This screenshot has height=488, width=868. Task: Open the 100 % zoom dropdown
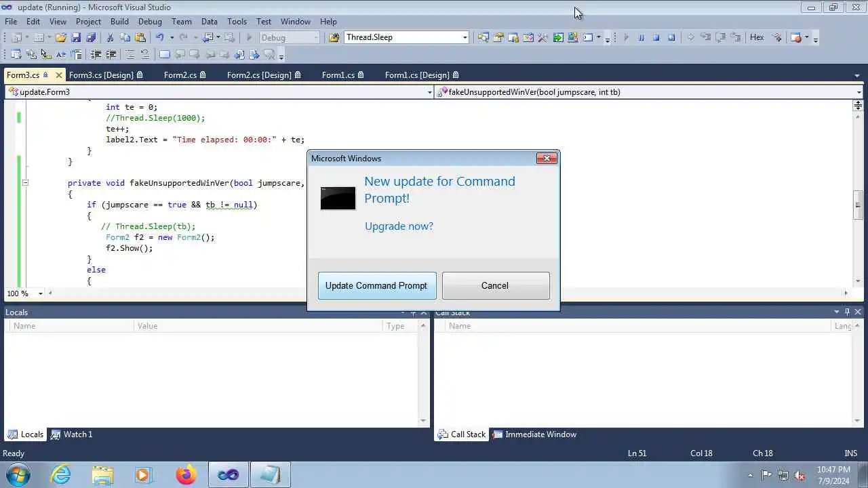[40, 293]
